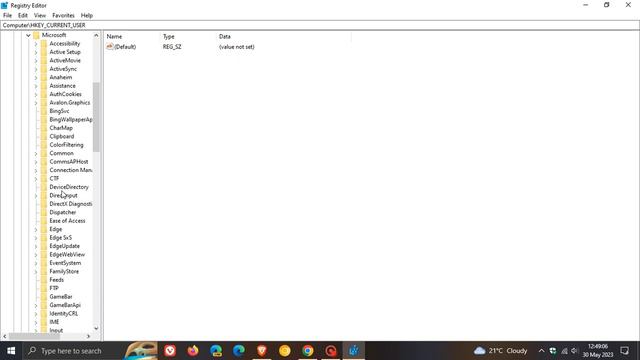This screenshot has width=640, height=360.
Task: Open the Windows Start menu
Action: [11, 351]
